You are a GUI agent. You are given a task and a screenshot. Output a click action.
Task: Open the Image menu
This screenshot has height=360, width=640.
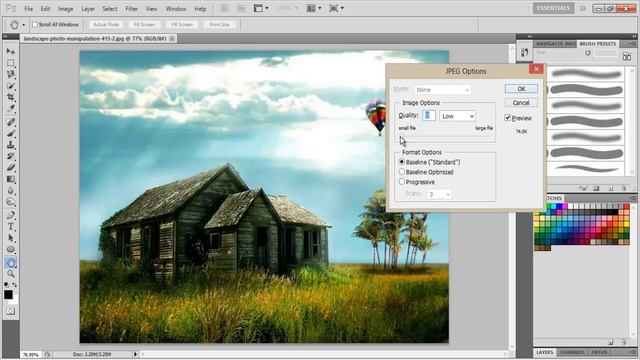65,9
